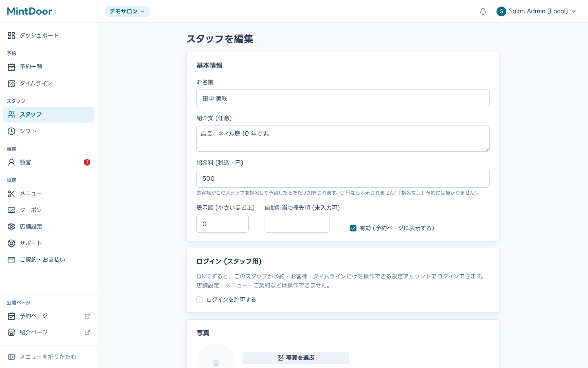Open external link icon beside 予約ページ

click(87, 316)
